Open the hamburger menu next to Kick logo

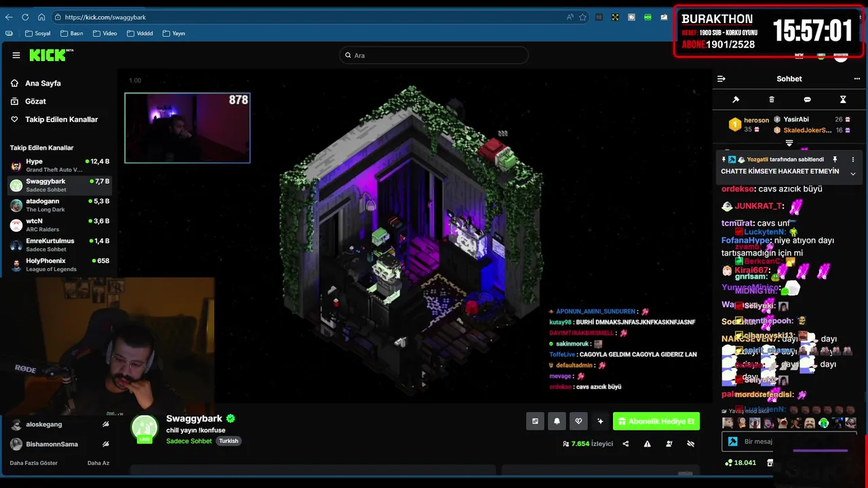tap(16, 56)
